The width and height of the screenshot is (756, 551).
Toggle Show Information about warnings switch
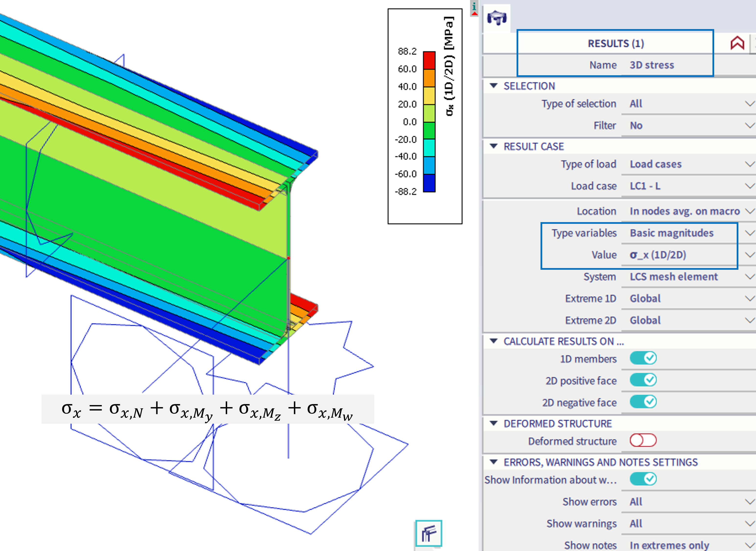click(x=643, y=479)
